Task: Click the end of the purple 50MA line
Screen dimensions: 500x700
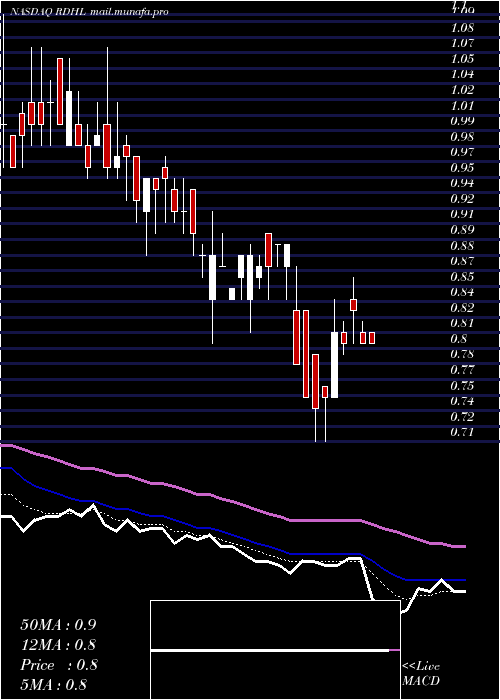Action: tap(464, 546)
